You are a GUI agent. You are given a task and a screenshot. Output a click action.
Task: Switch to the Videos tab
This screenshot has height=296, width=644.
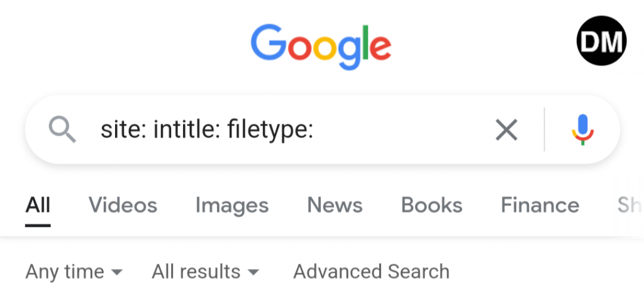123,206
